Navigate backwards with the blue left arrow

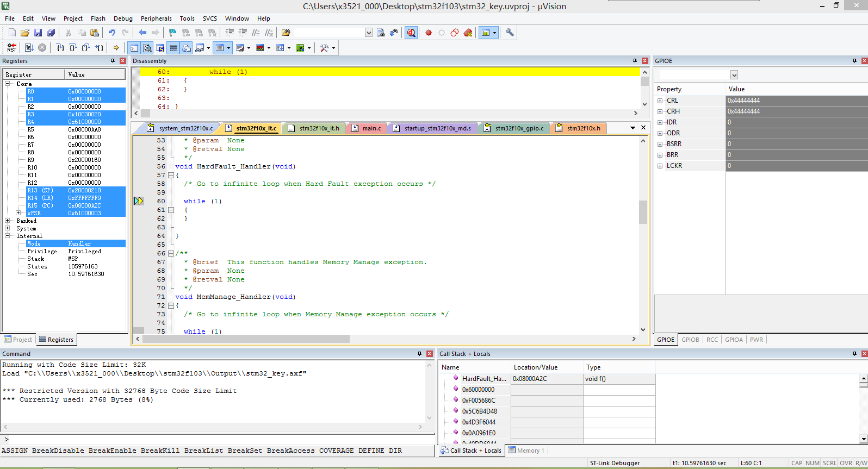click(142, 33)
